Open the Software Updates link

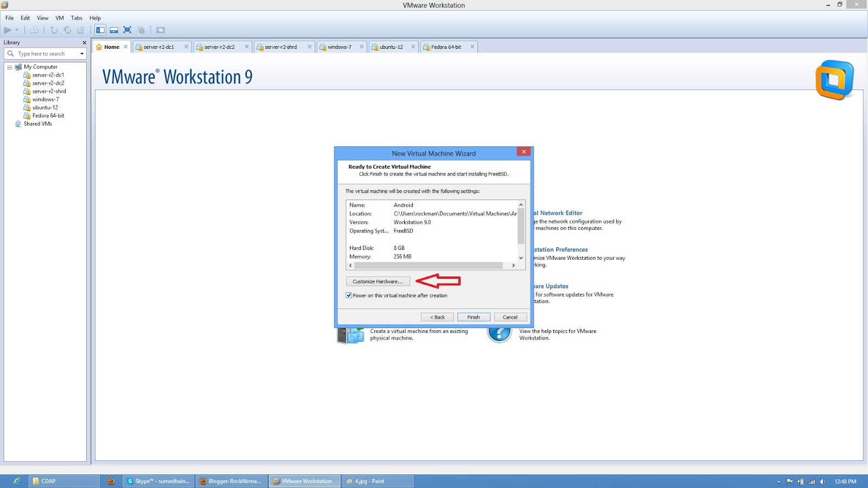551,286
